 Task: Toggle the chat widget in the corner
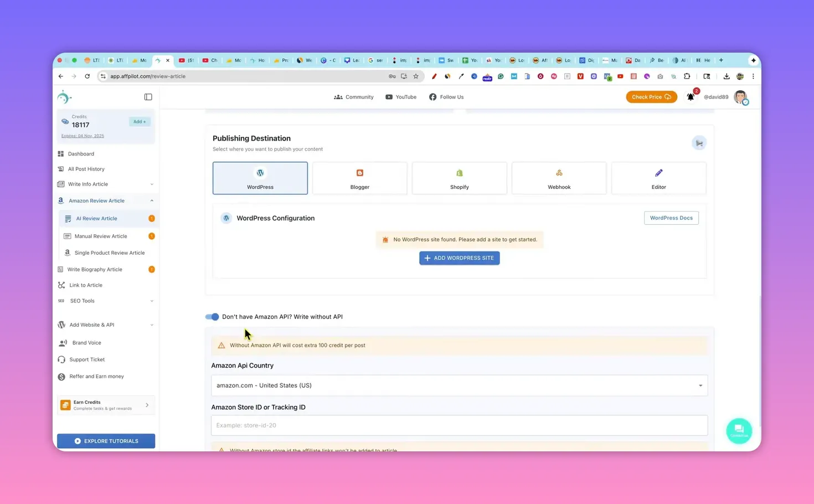click(739, 430)
